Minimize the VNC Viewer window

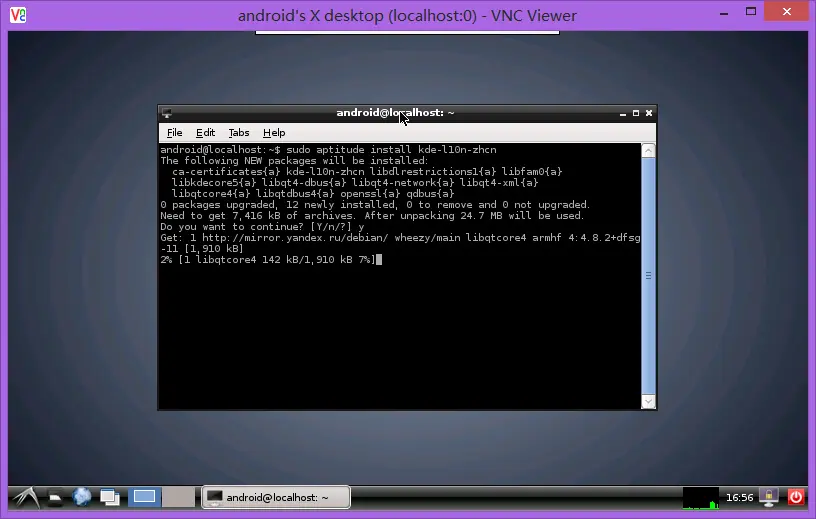[x=724, y=12]
